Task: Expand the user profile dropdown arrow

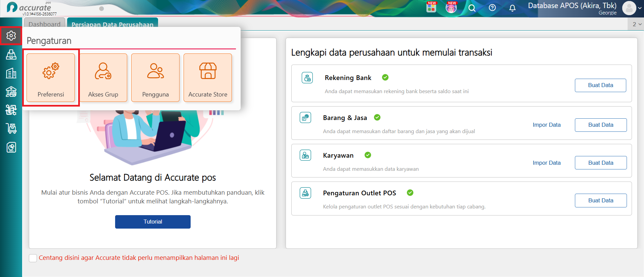Action: click(x=640, y=8)
